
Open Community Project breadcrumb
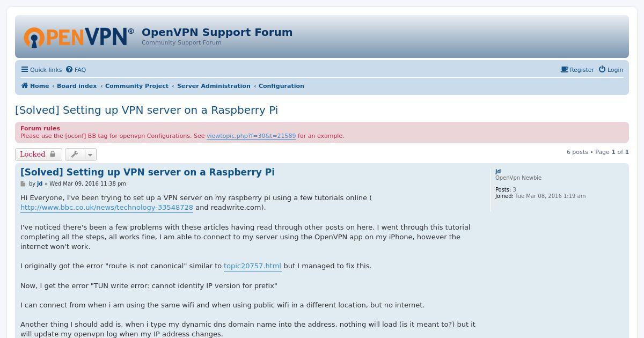[x=137, y=86]
